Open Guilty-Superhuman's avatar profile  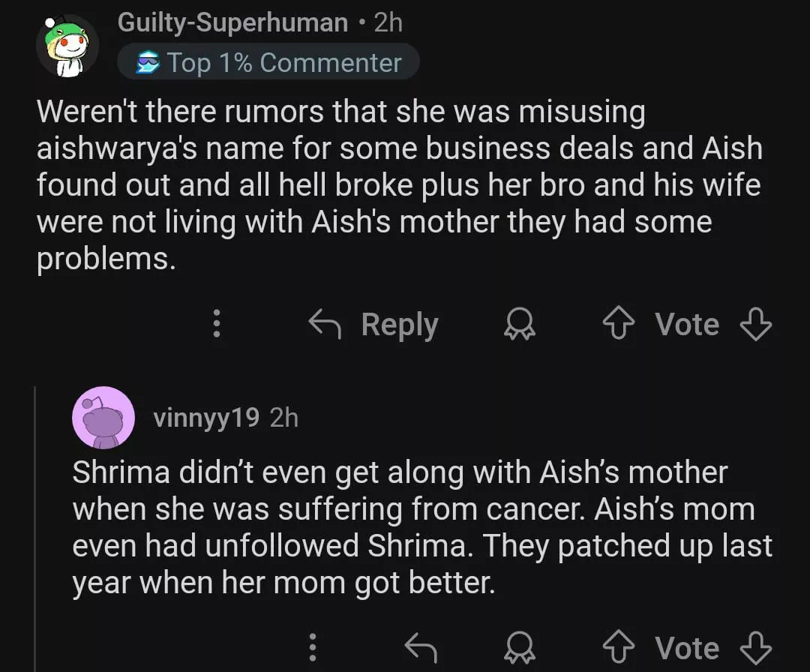point(67,46)
